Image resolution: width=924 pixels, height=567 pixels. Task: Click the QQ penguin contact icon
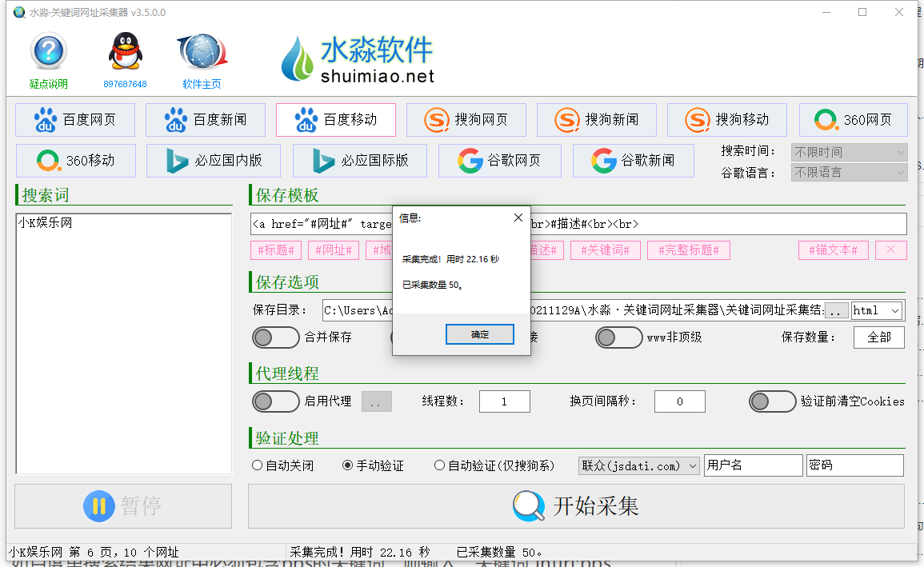125,53
